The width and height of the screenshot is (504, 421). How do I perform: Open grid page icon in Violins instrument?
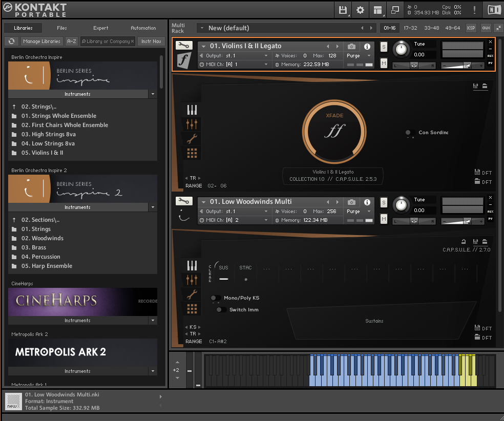point(192,153)
